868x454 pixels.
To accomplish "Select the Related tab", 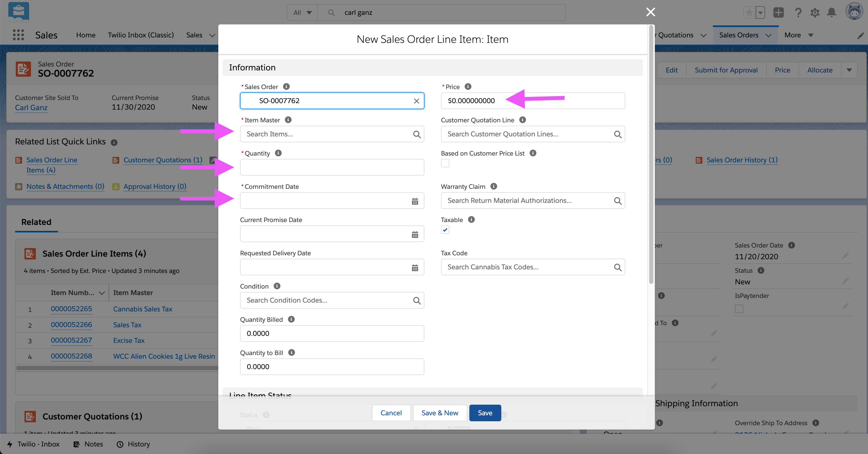I will pyautogui.click(x=36, y=222).
